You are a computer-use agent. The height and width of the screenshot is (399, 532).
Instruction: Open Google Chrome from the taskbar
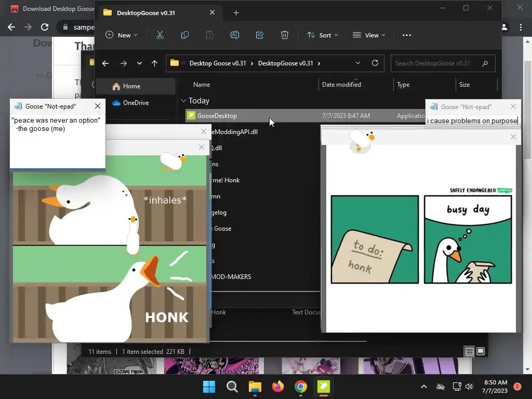pos(301,387)
